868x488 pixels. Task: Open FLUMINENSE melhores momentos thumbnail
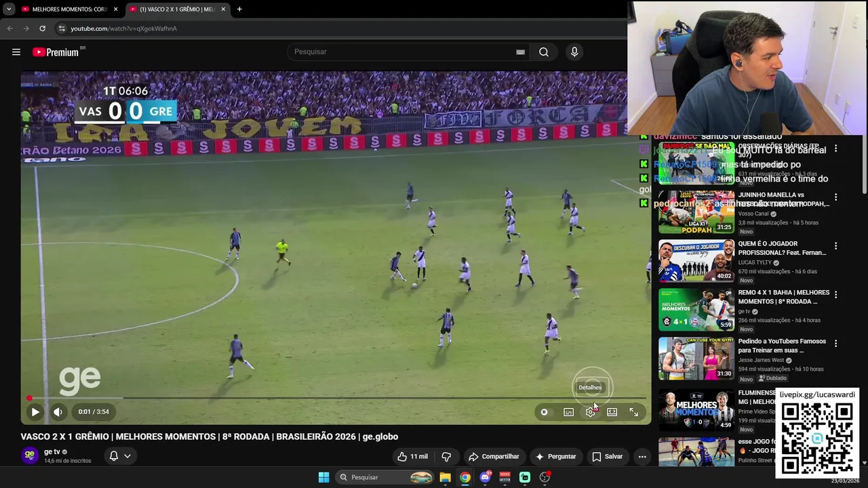tap(696, 410)
